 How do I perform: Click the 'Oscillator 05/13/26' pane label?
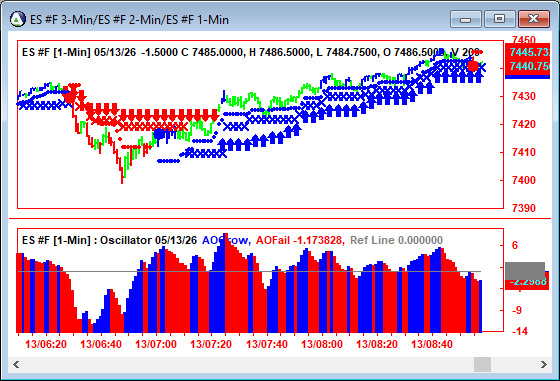coord(148,240)
